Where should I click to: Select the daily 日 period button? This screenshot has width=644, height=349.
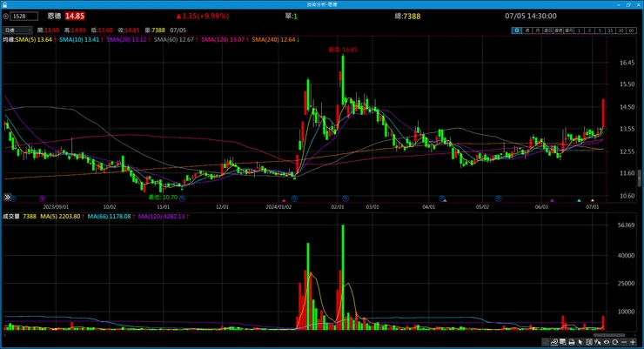[x=517, y=30]
